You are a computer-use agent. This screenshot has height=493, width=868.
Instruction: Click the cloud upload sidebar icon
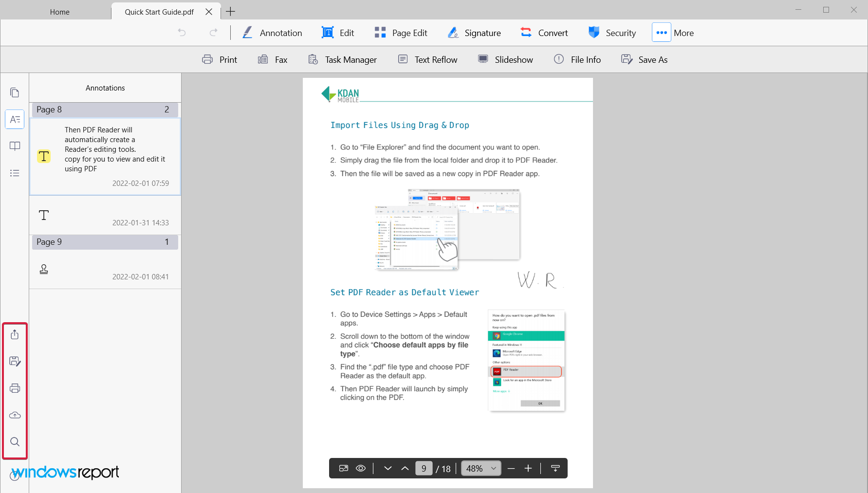[x=15, y=415]
